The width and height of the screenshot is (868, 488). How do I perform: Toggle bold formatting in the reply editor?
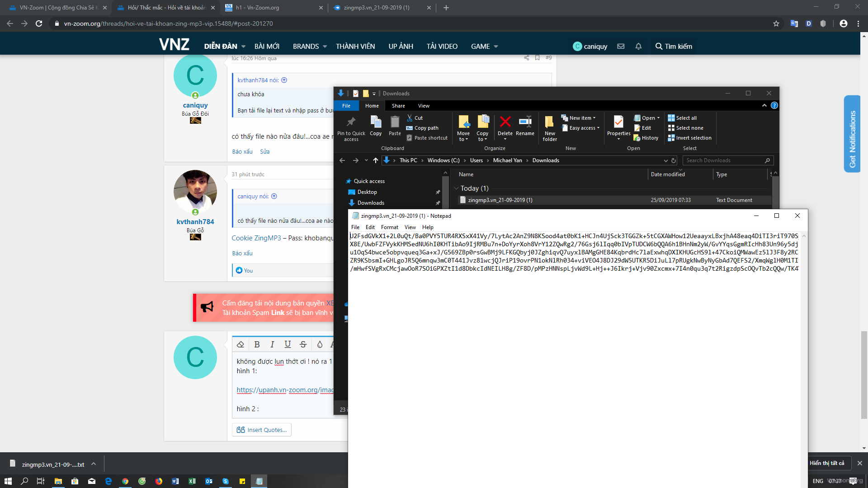(257, 344)
